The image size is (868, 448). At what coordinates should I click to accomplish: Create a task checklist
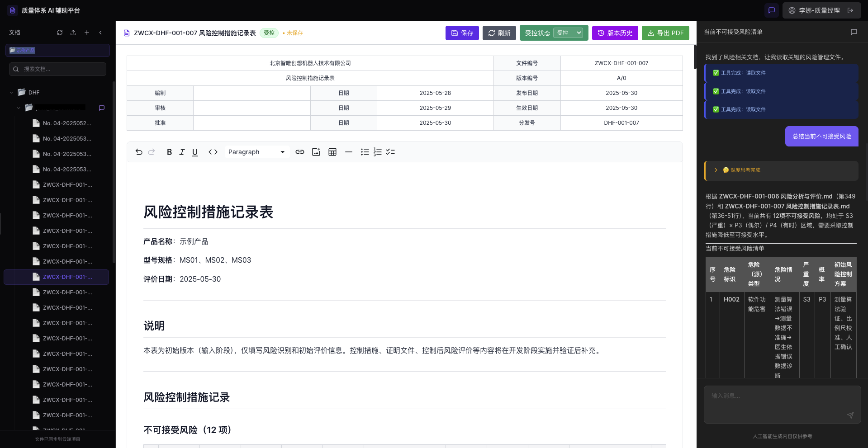390,152
